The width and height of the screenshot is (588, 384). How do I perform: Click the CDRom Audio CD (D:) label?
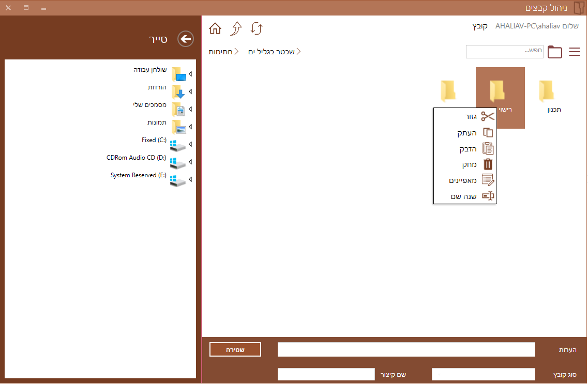coord(136,158)
